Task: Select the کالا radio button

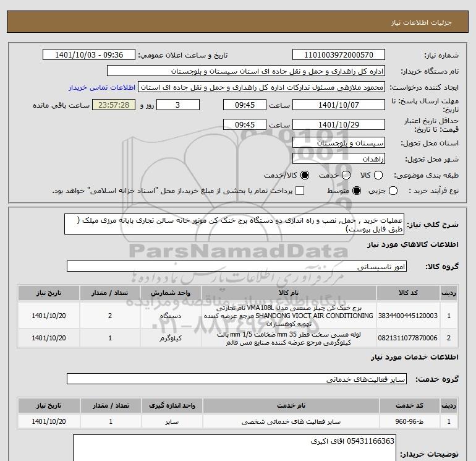Action: click(378, 175)
